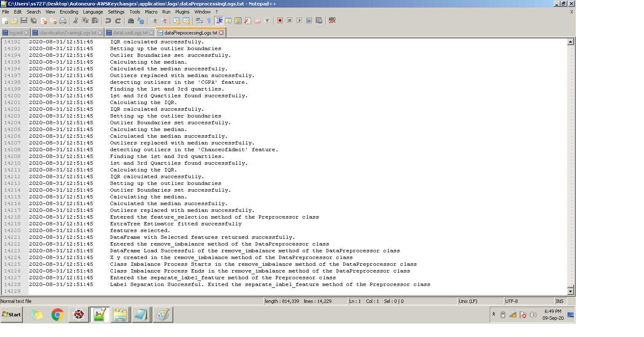Open the Plugins menu
This screenshot has width=644, height=337.
coord(182,12)
